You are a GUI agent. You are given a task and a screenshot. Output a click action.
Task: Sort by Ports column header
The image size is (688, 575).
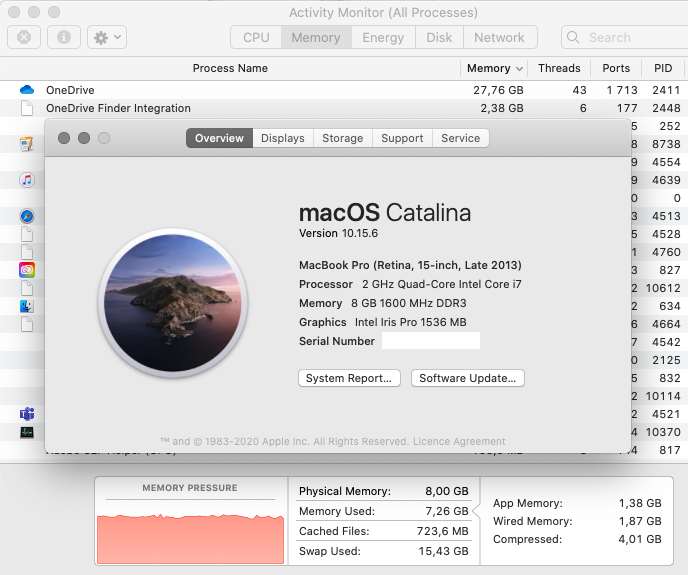click(x=616, y=68)
